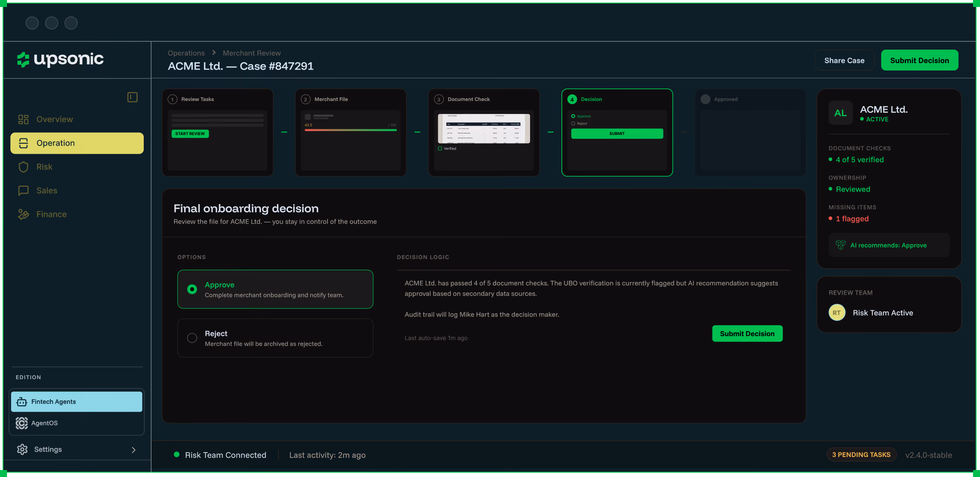Select Reject radio in Decision step card
The image size is (980, 477).
(x=573, y=124)
